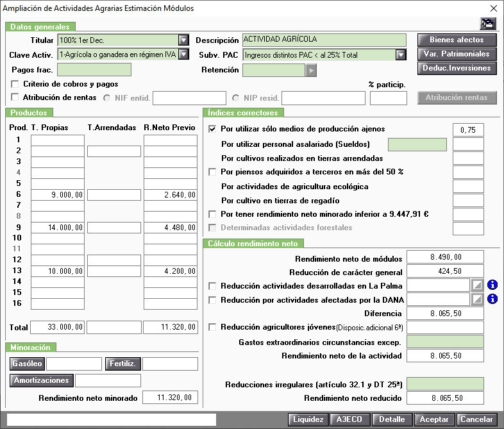
Task: Expand the Subv. PAC dropdown
Action: click(401, 55)
